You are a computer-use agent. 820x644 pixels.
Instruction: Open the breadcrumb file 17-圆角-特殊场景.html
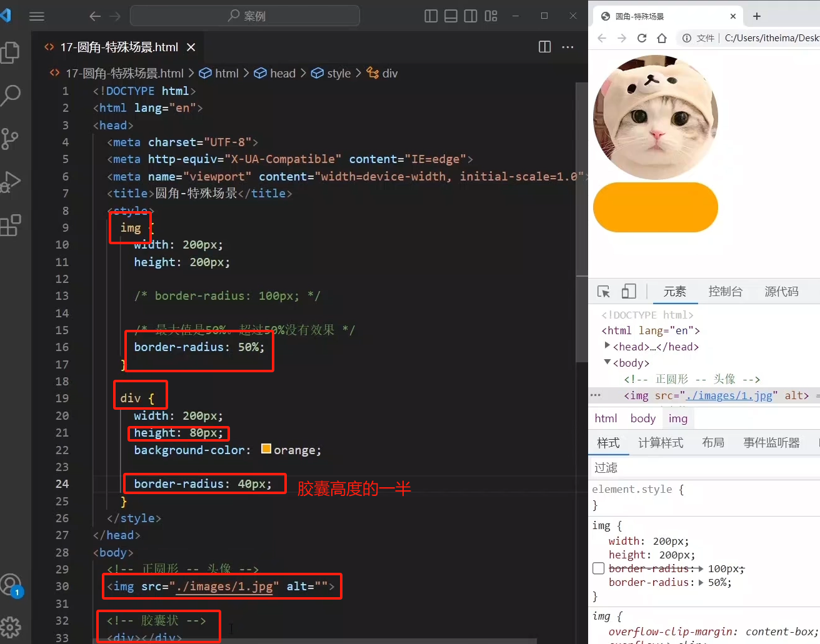tap(124, 73)
